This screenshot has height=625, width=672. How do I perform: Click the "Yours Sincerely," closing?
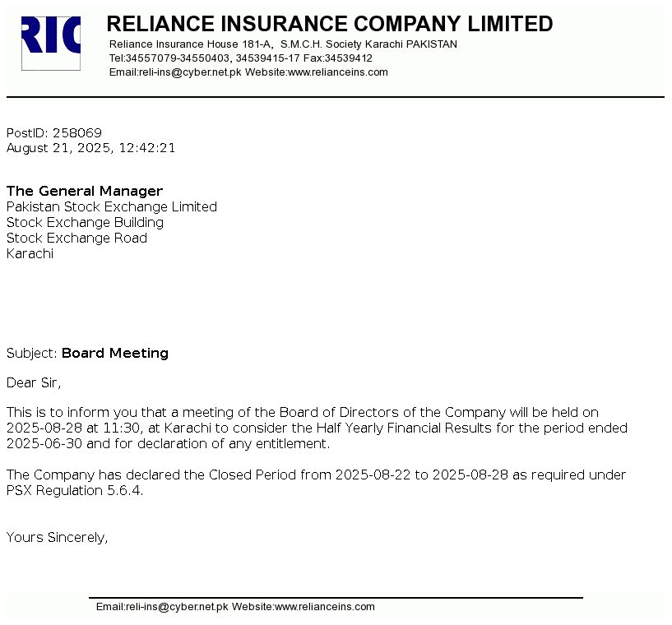(x=58, y=538)
